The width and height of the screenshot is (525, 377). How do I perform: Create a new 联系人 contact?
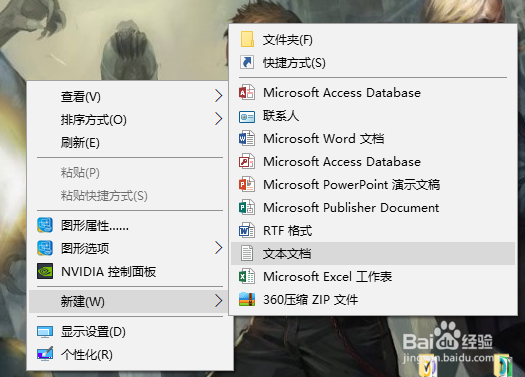coord(373,116)
